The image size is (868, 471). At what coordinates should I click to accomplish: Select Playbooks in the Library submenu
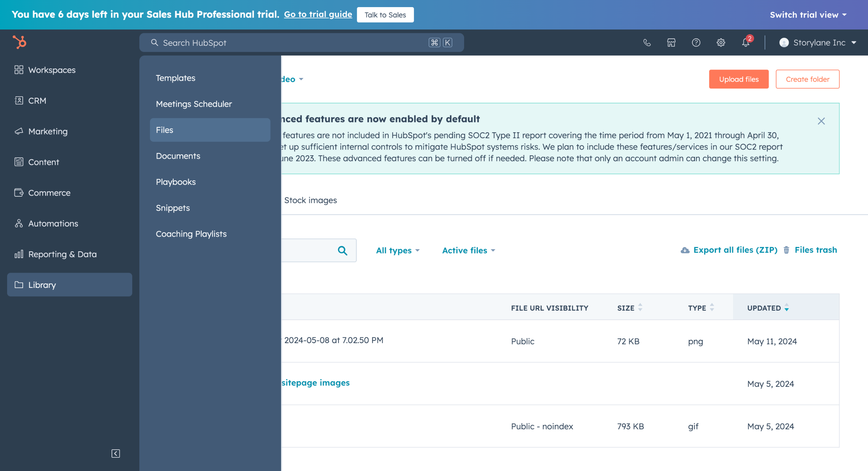tap(210, 182)
